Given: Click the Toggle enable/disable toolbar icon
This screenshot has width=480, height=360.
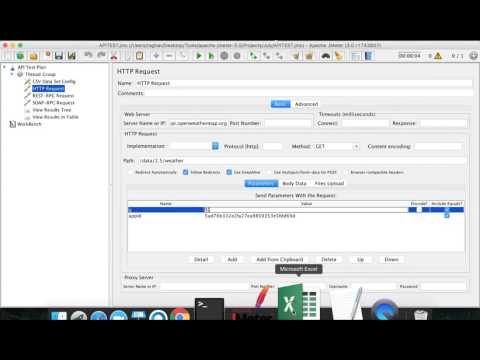Looking at the screenshot, I should point(182,56).
